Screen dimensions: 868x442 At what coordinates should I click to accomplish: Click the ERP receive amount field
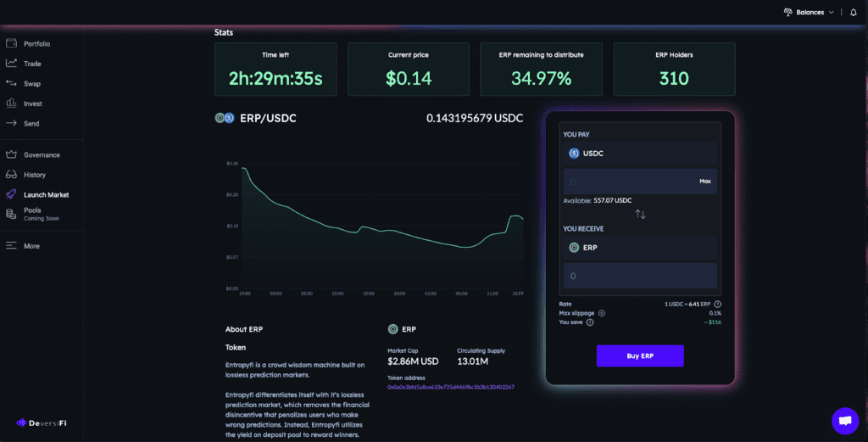(x=640, y=276)
